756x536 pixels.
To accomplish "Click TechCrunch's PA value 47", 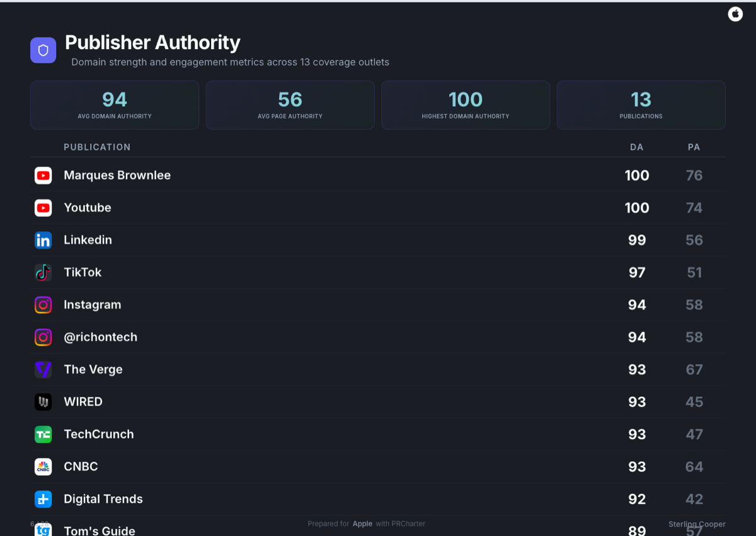I will coord(694,434).
